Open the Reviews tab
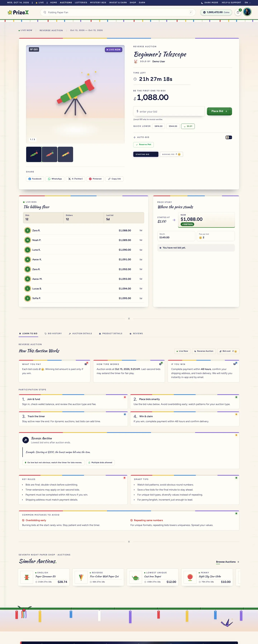Image resolution: width=258 pixels, height=644 pixels. tap(136, 333)
